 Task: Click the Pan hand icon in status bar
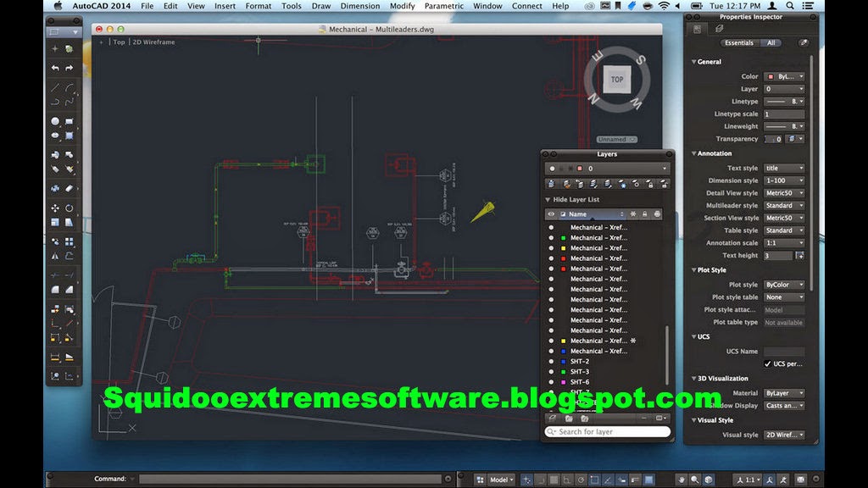(681, 480)
